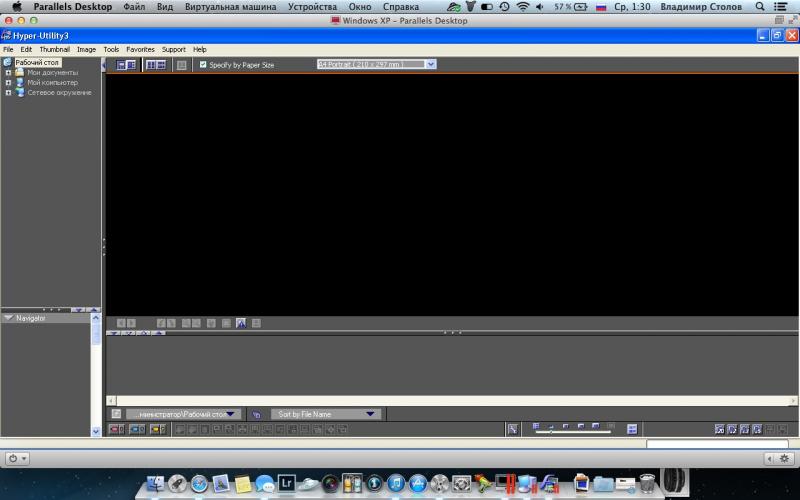Image resolution: width=800 pixels, height=500 pixels.
Task: Click the sort order icon before Sort by File Name
Action: point(256,414)
